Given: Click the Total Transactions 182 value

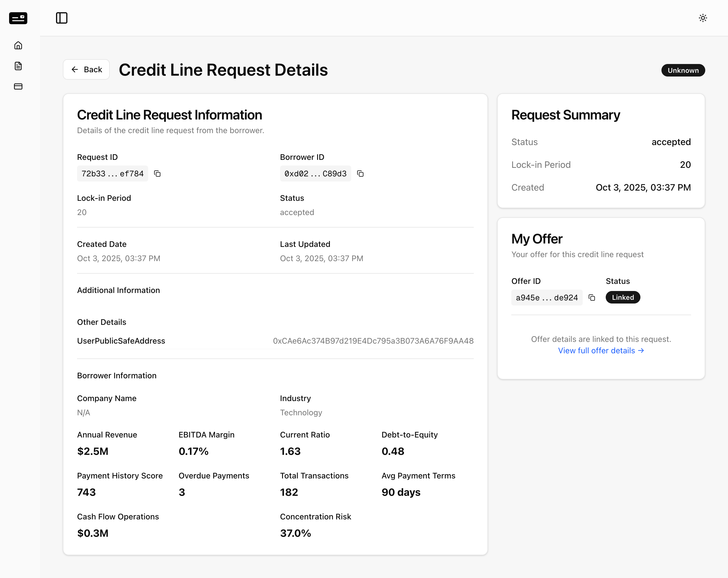Looking at the screenshot, I should pyautogui.click(x=289, y=492).
